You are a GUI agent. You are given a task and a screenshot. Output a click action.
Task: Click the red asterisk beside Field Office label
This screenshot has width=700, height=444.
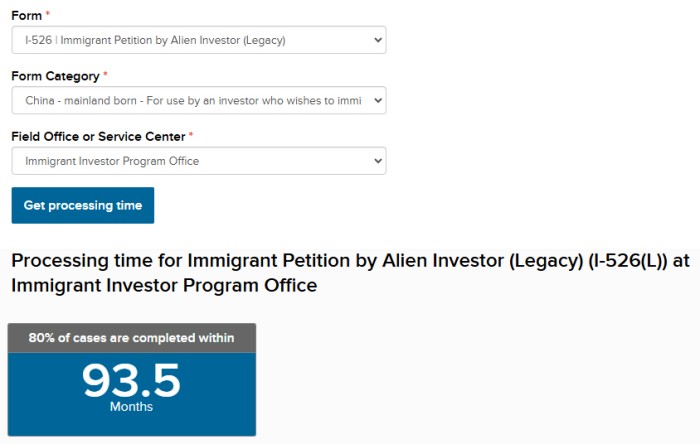coord(191,135)
